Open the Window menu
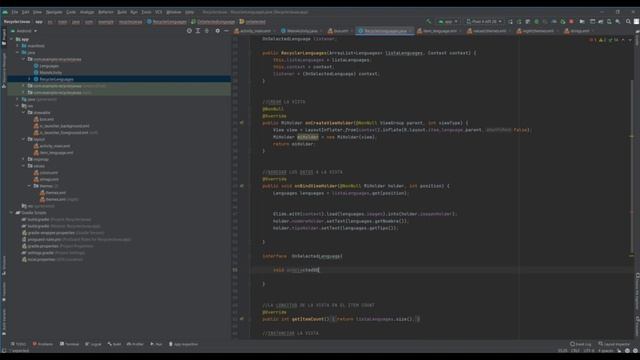This screenshot has height=360, width=640. point(174,12)
